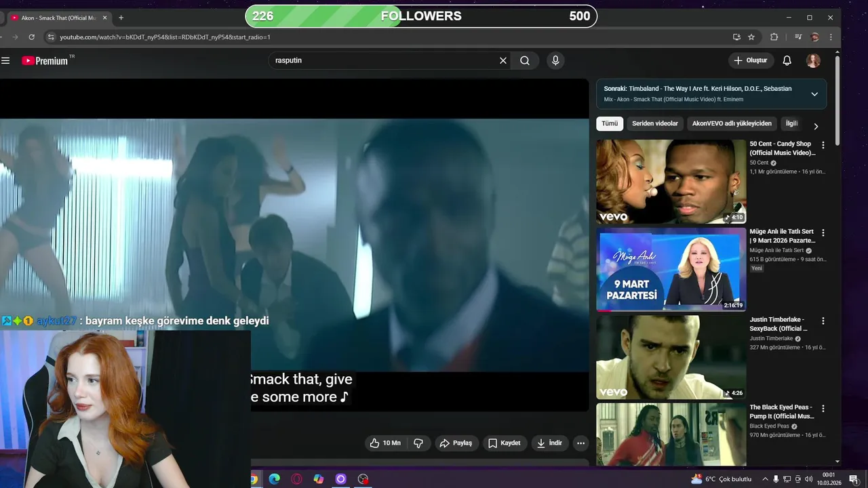Click the address bar URL

point(165,37)
